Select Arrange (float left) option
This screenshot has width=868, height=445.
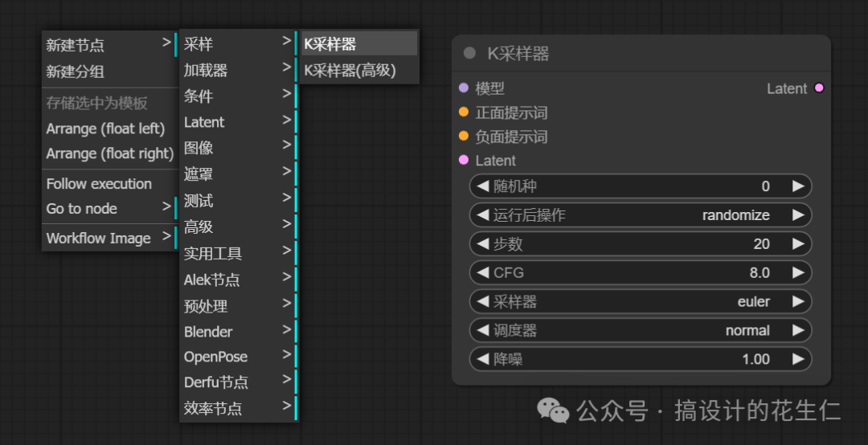point(109,129)
